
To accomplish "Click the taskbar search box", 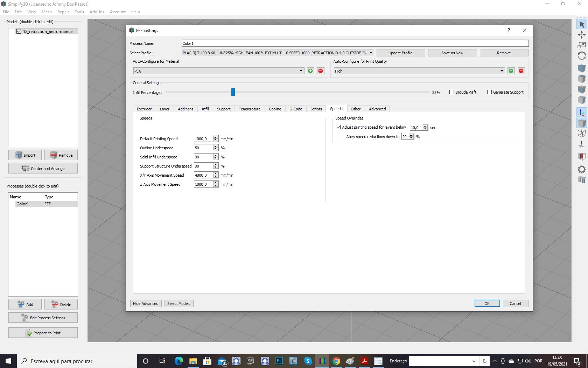I will click(77, 361).
